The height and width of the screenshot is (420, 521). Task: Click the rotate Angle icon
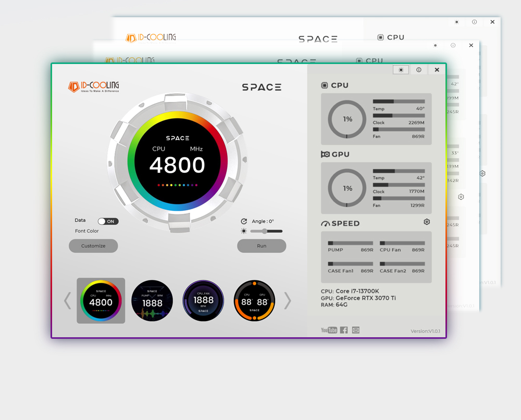[244, 222]
